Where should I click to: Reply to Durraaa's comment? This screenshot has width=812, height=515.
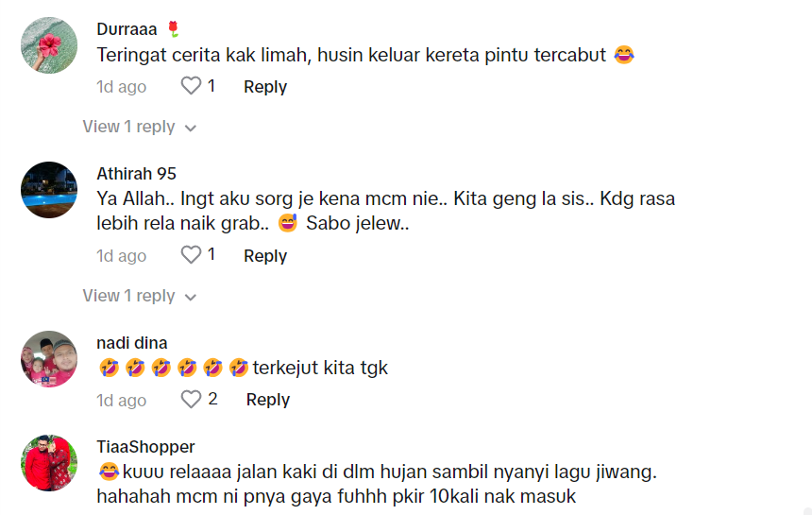[264, 87]
